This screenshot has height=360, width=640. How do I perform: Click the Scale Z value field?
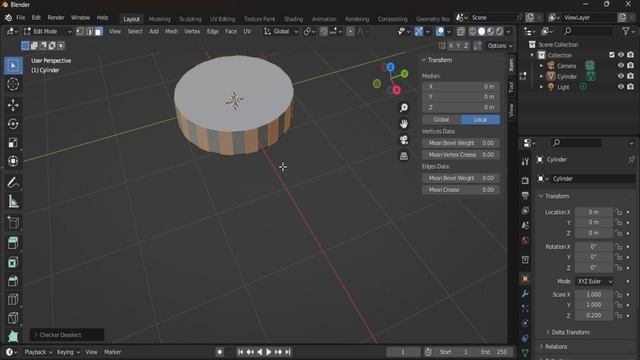pos(594,316)
